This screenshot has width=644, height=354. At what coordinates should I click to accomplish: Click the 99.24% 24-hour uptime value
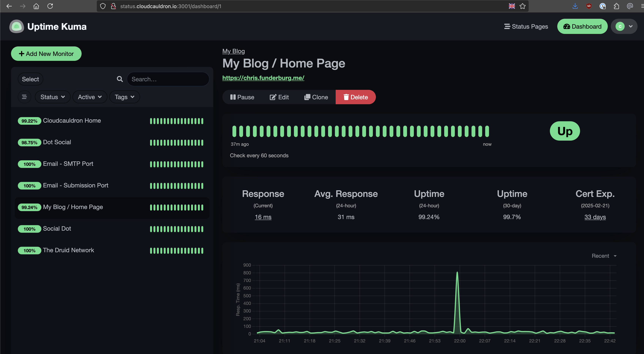coord(429,217)
